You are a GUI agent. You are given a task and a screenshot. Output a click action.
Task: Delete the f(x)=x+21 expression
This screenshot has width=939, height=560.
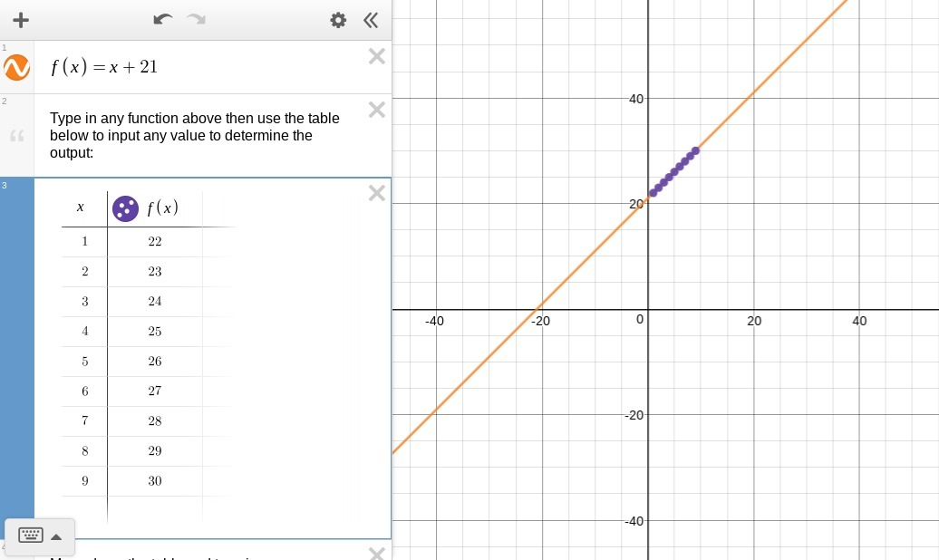377,56
